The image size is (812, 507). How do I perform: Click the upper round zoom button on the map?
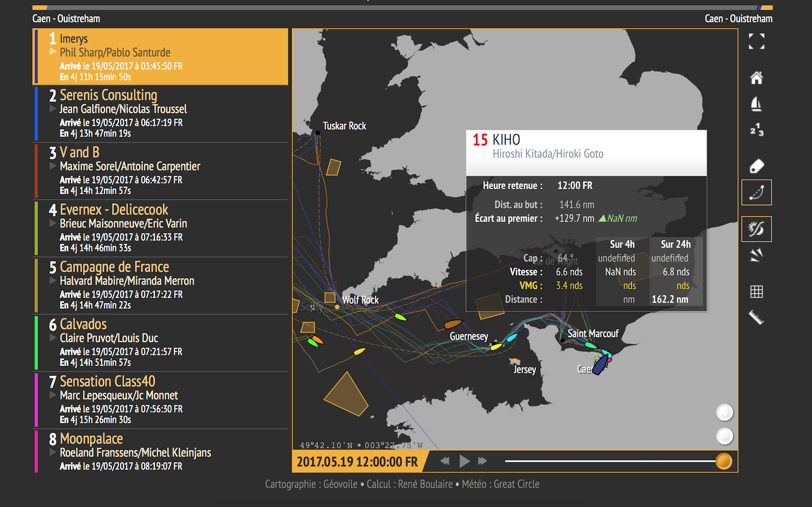(x=724, y=413)
